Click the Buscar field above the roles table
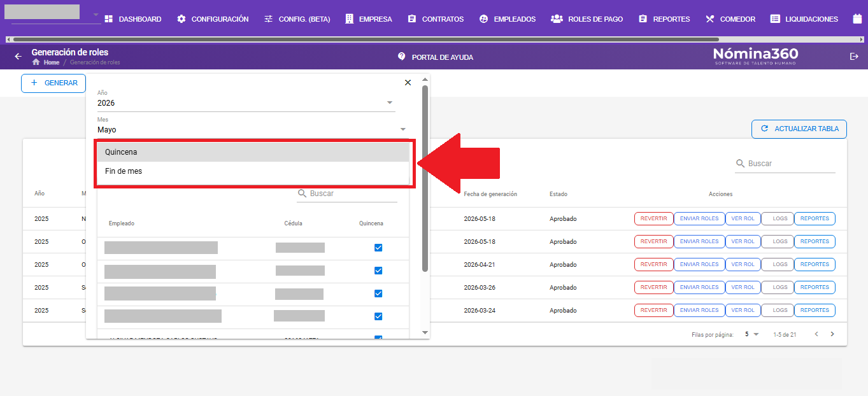The width and height of the screenshot is (868, 396). coord(785,164)
